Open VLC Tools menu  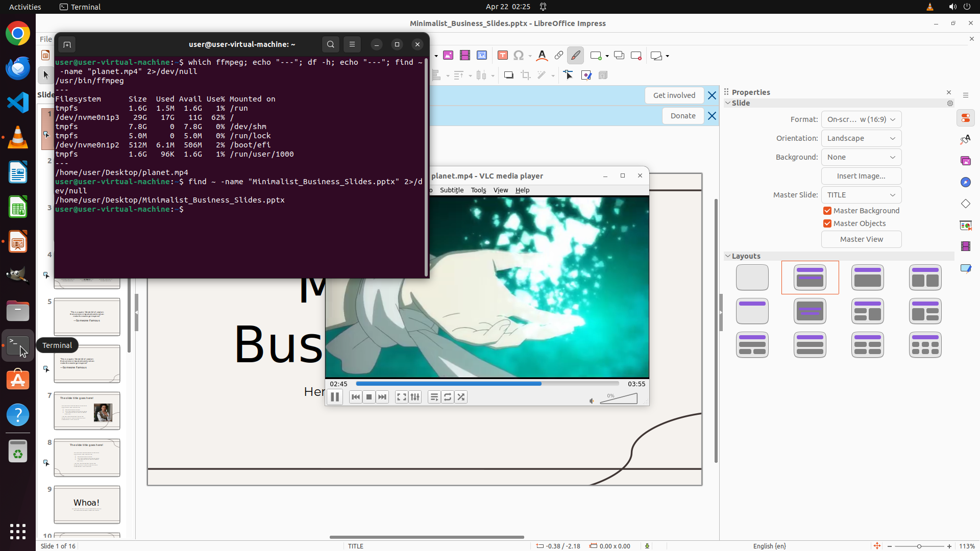[x=478, y=190]
